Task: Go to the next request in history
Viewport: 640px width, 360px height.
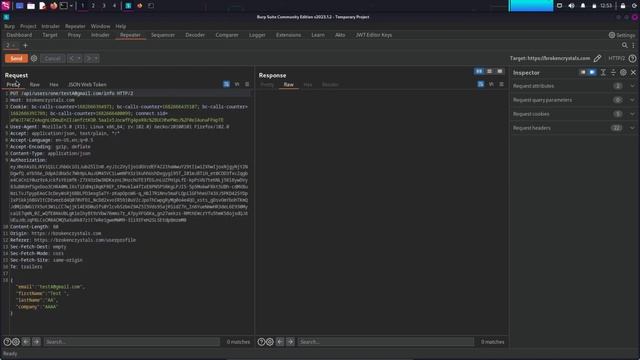Action: (89, 58)
